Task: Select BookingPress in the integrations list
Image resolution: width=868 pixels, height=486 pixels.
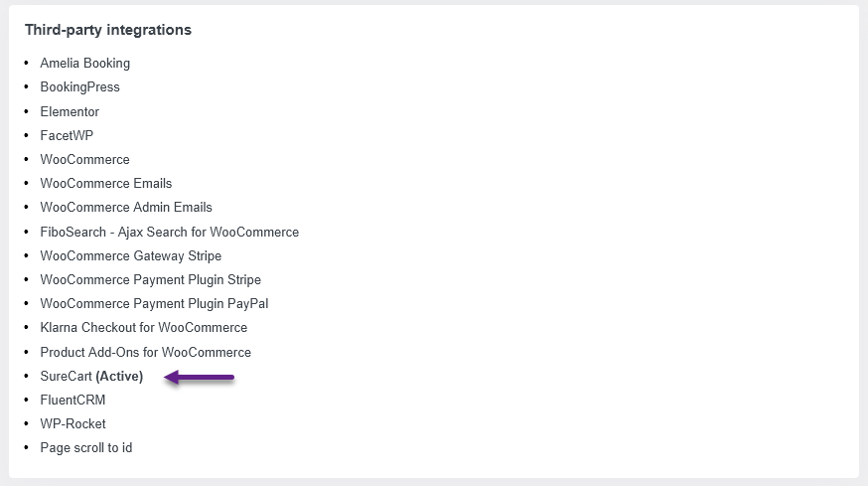Action: pyautogui.click(x=79, y=87)
